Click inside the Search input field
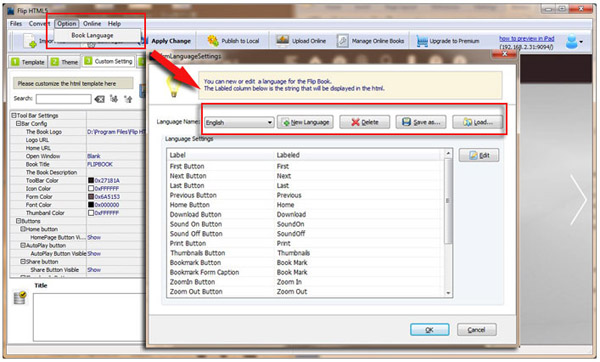 [64, 99]
